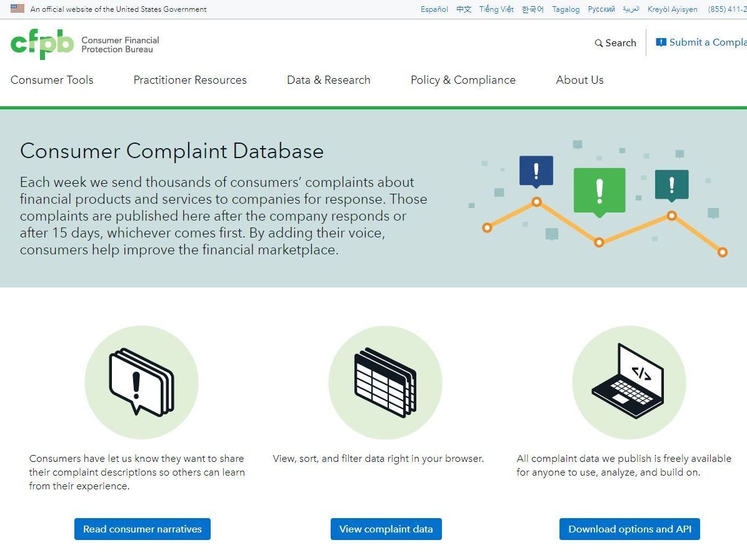
Task: Switch language to Русский
Action: coord(601,9)
